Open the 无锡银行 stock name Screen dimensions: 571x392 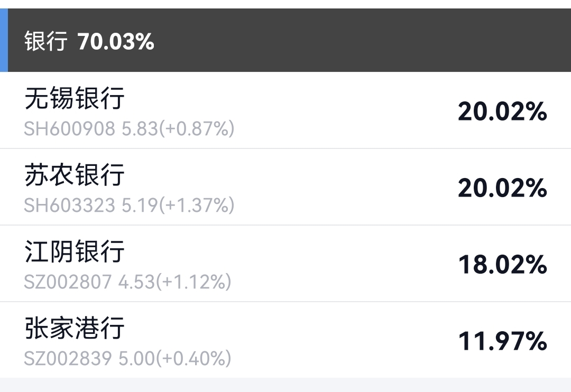coord(75,98)
